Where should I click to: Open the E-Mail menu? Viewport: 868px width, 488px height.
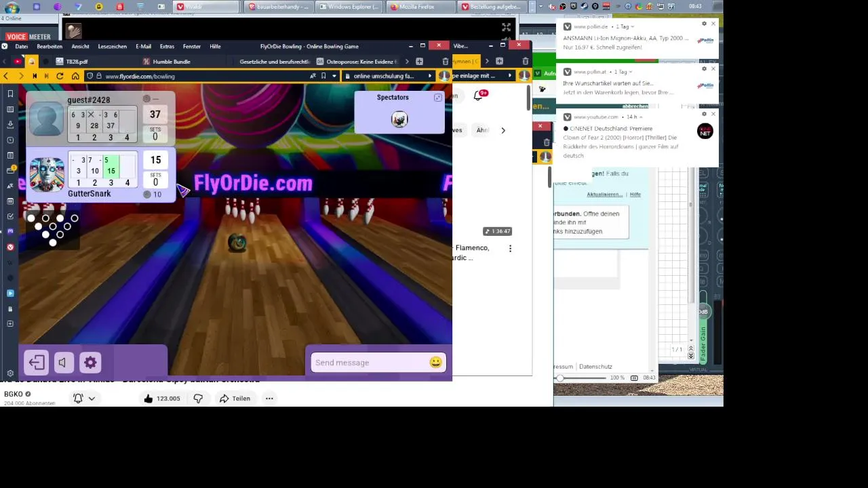pos(143,46)
